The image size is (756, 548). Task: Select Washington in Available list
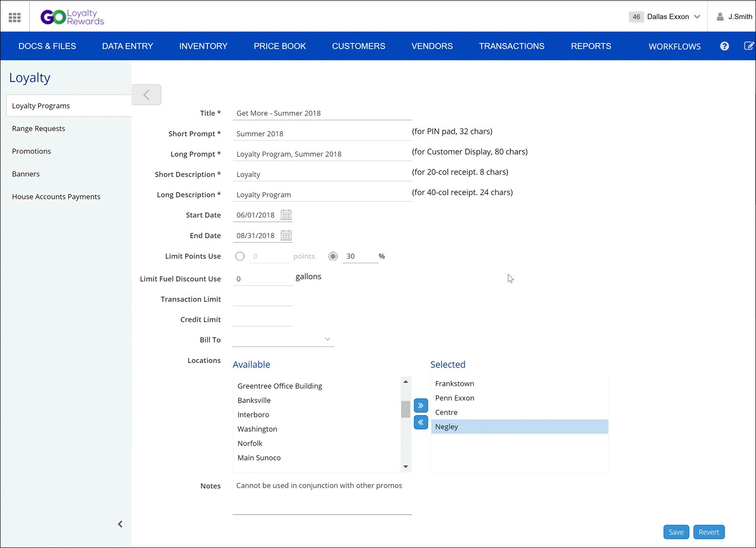coord(317,429)
